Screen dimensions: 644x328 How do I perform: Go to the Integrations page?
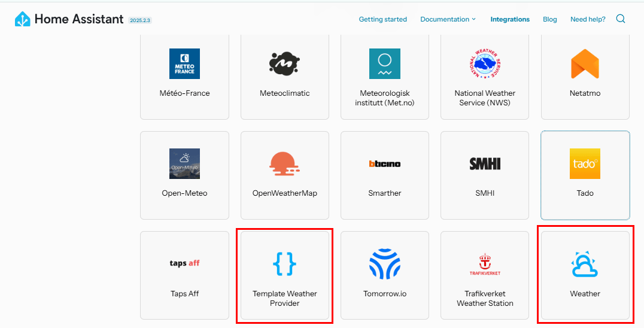coord(510,19)
